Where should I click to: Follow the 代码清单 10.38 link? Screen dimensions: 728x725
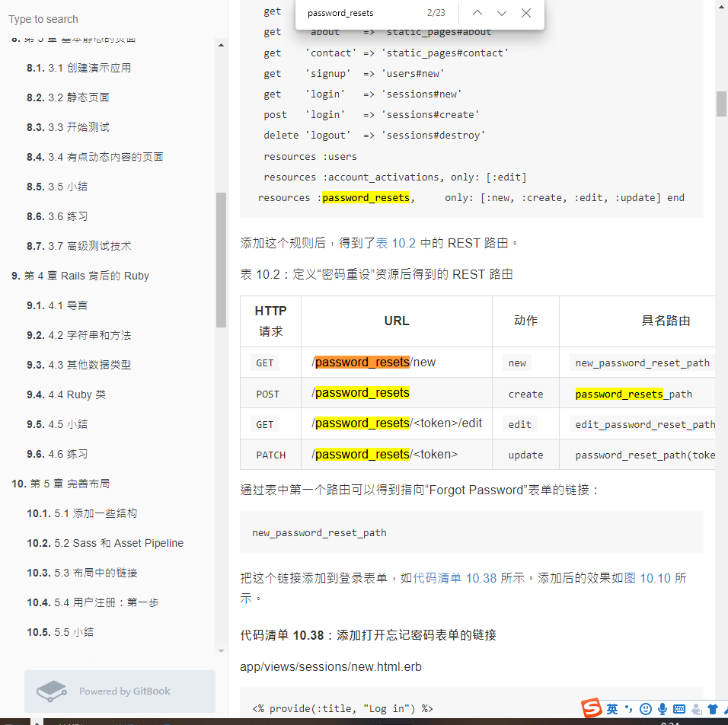pos(455,578)
